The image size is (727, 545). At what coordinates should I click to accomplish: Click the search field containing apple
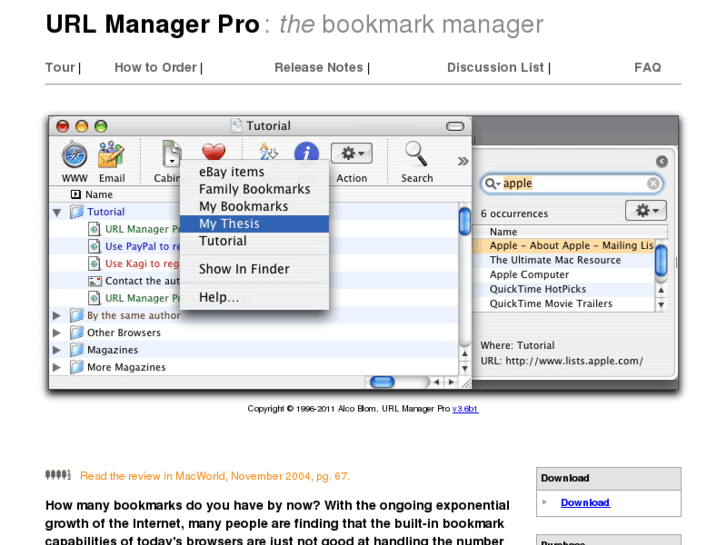573,184
